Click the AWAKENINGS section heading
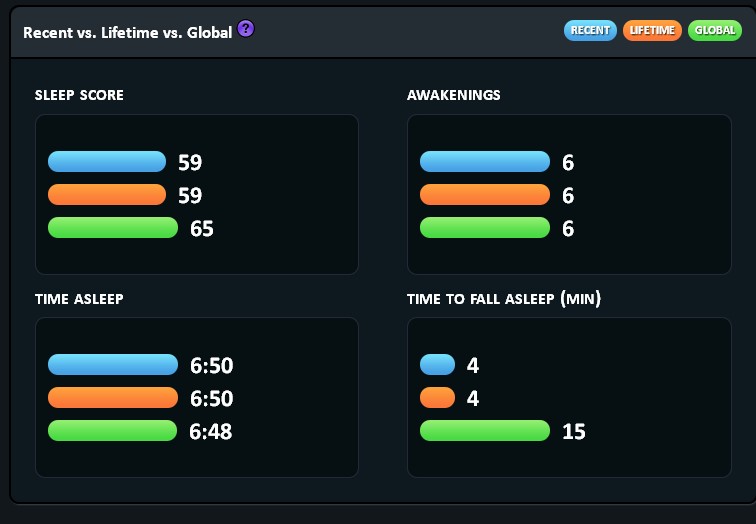This screenshot has width=756, height=524. (454, 96)
